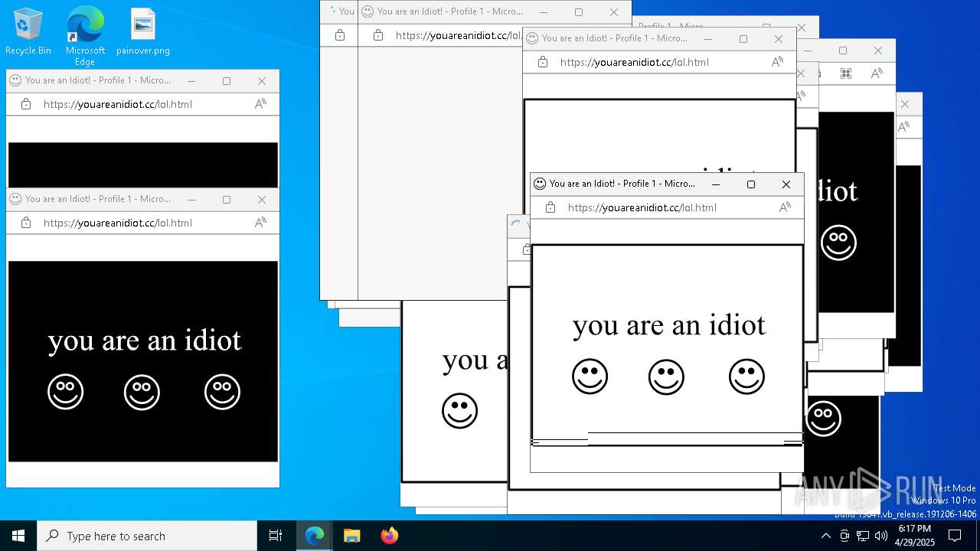Click the Meet Now tray icon
This screenshot has height=551, width=980.
[844, 536]
